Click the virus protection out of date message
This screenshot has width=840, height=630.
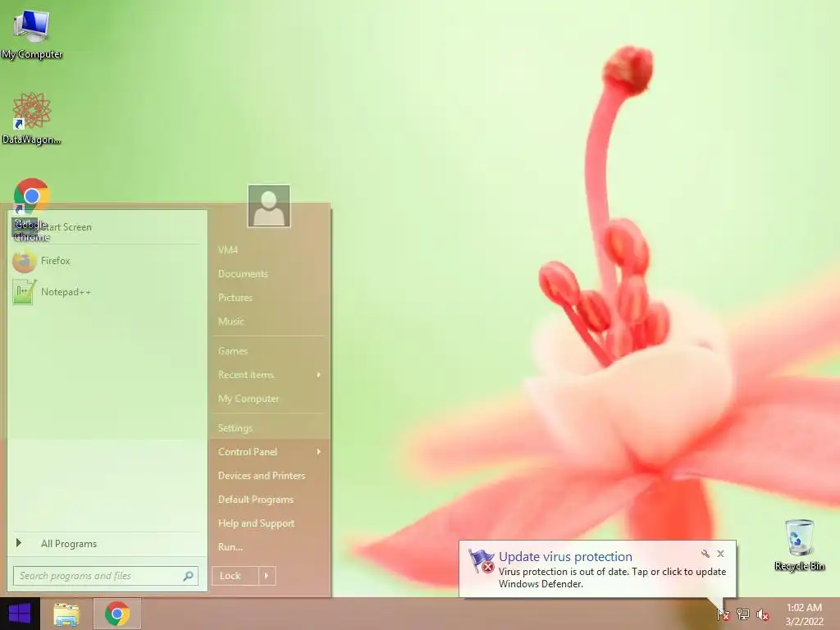coord(612,577)
